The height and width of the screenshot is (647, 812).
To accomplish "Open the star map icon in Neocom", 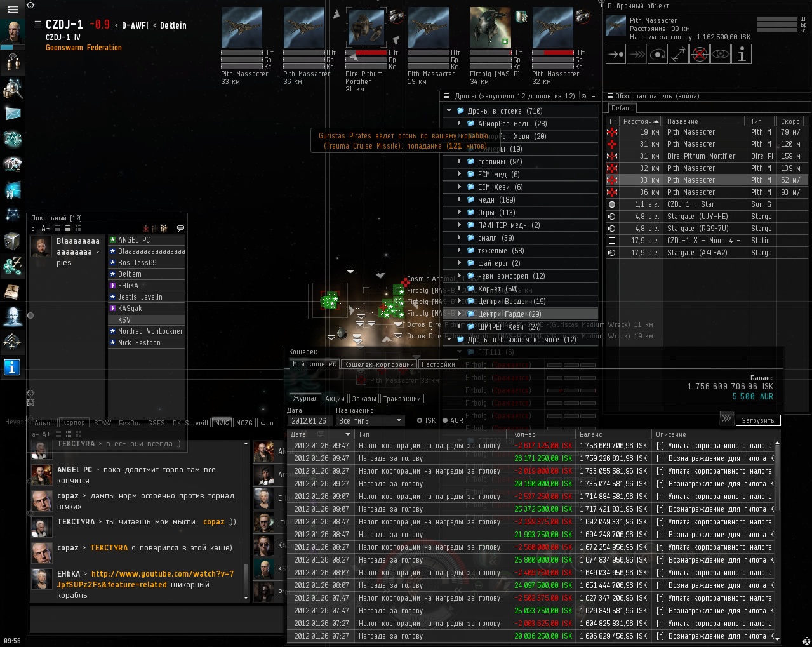I will pos(13,215).
